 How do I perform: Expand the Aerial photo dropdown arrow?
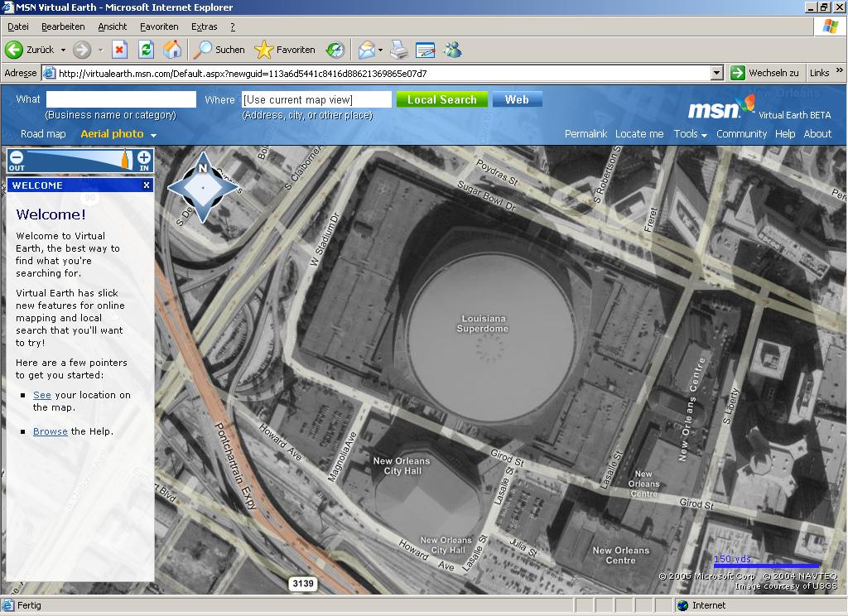[153, 135]
